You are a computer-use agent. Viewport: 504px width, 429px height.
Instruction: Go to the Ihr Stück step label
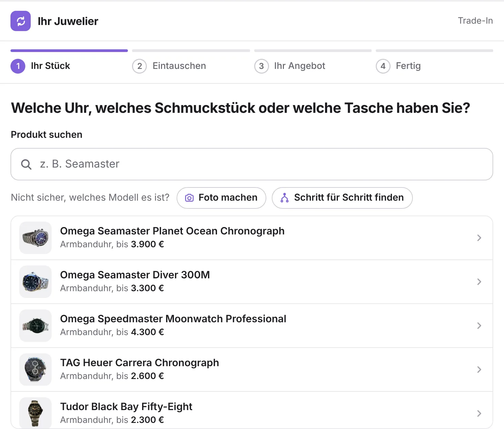[50, 66]
